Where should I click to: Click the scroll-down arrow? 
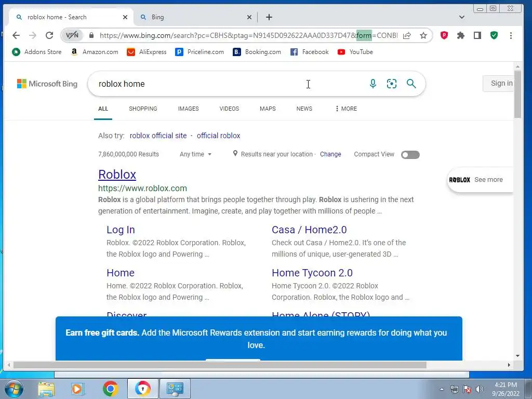[517, 356]
